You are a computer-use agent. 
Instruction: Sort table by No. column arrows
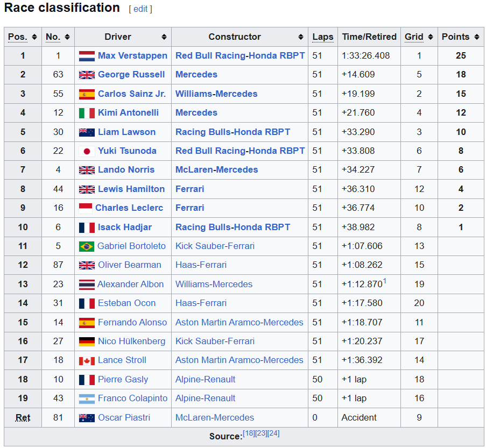pyautogui.click(x=67, y=37)
